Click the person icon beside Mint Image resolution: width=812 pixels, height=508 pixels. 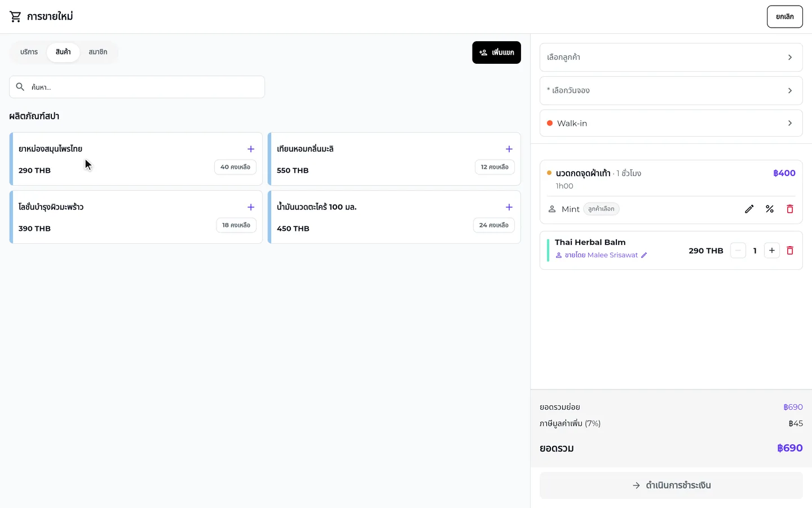pos(552,209)
